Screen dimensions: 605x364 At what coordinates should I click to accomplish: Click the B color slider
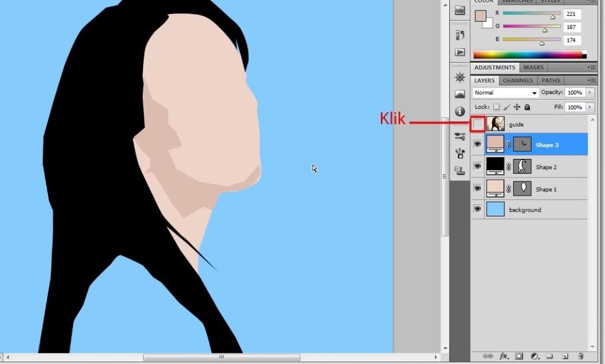pos(532,40)
